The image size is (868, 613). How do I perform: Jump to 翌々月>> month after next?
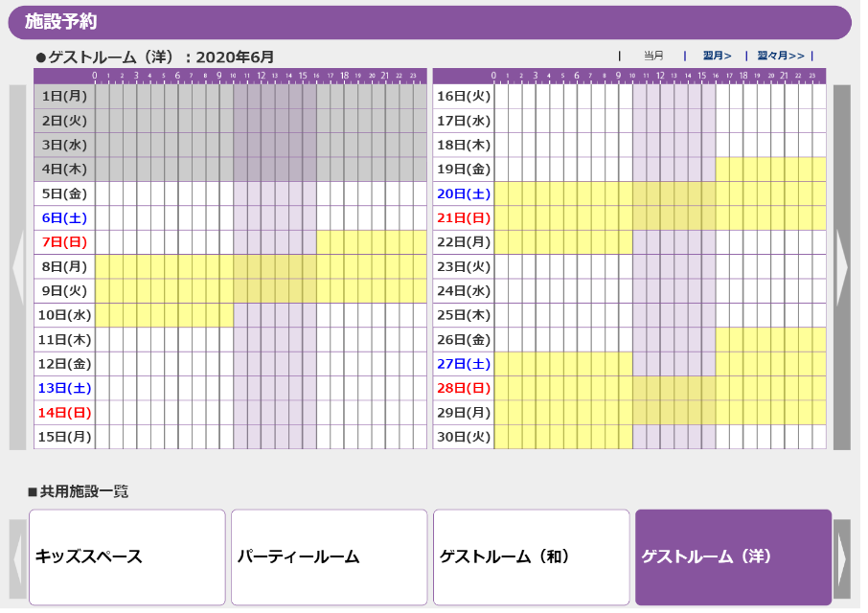point(780,56)
